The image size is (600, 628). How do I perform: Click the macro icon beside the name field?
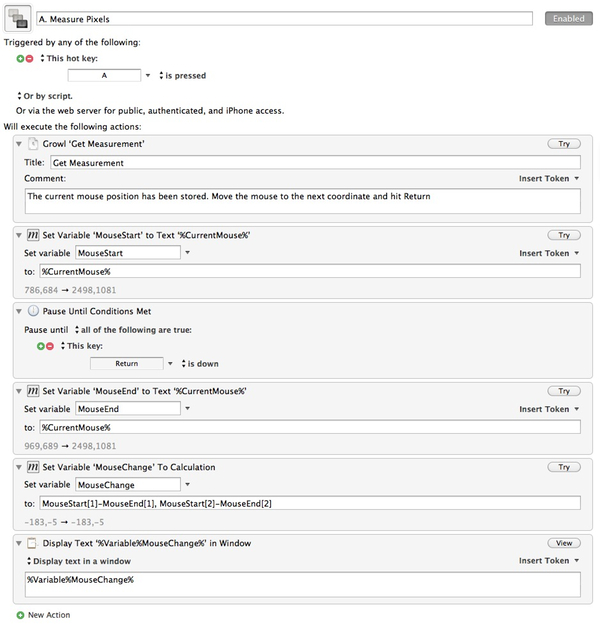18,18
